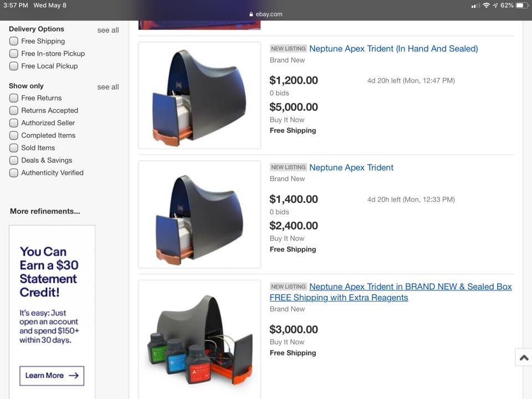Click the $5,000.00 Buy It Now price
This screenshot has width=532, height=399.
294,107
